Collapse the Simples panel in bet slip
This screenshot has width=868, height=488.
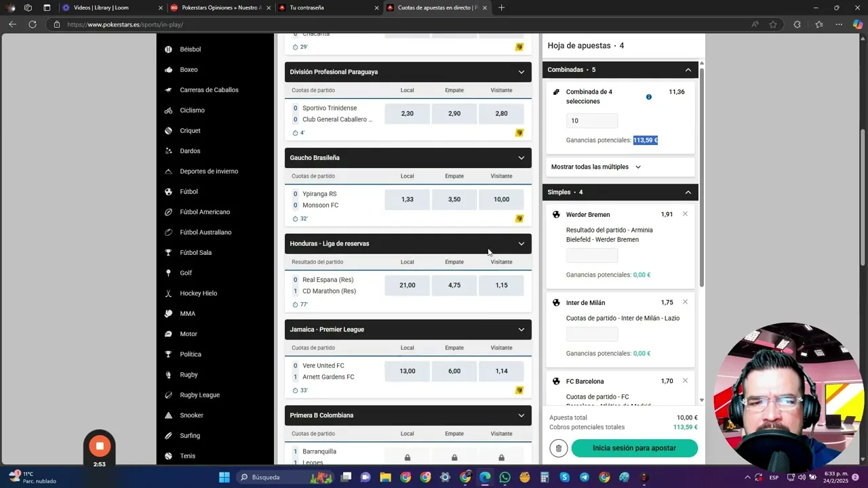pyautogui.click(x=688, y=192)
